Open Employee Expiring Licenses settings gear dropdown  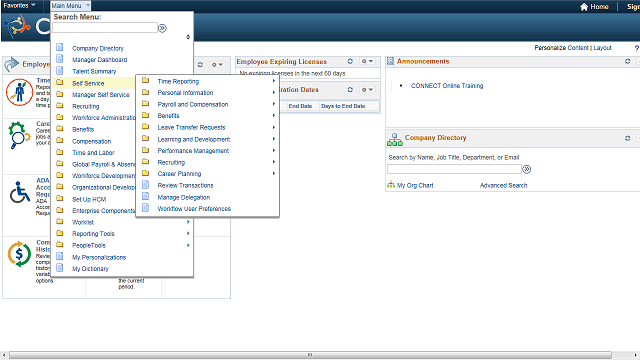point(367,61)
